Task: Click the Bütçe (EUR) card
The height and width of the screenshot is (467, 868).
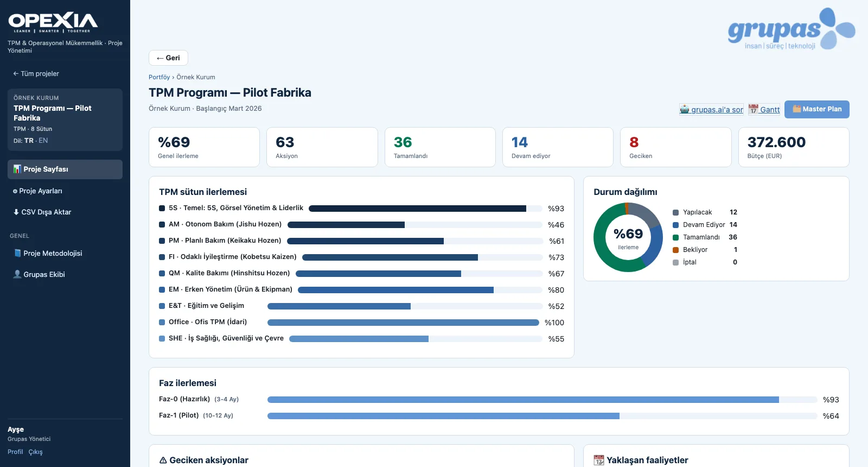Action: [794, 147]
